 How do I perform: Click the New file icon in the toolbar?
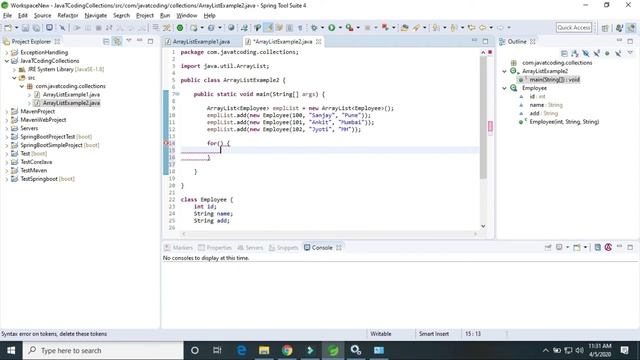[8, 28]
